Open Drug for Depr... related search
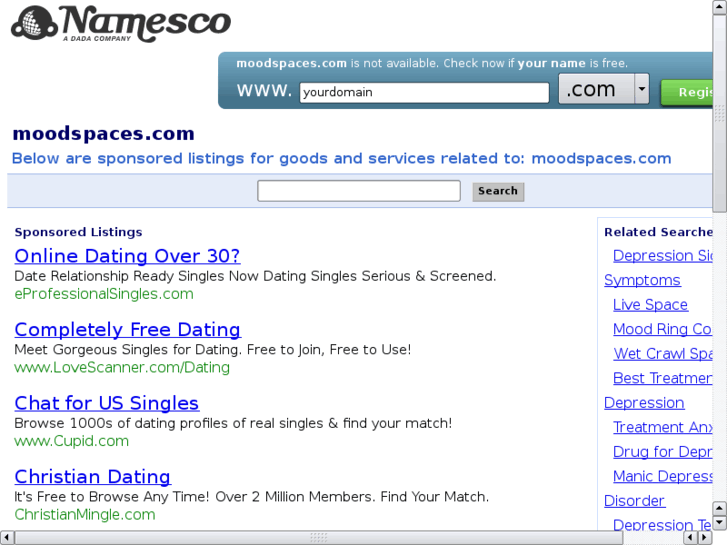Screen dimensions: 727x545 click(663, 452)
